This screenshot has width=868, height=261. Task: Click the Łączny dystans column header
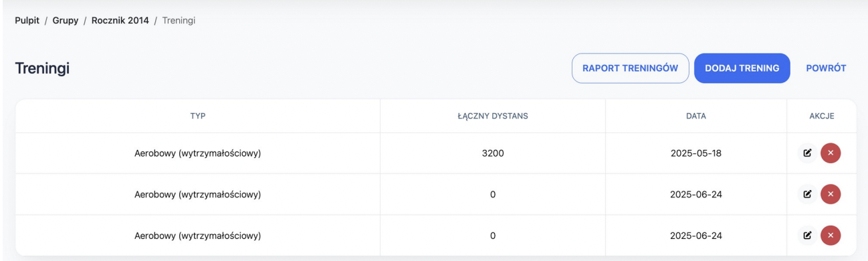493,116
